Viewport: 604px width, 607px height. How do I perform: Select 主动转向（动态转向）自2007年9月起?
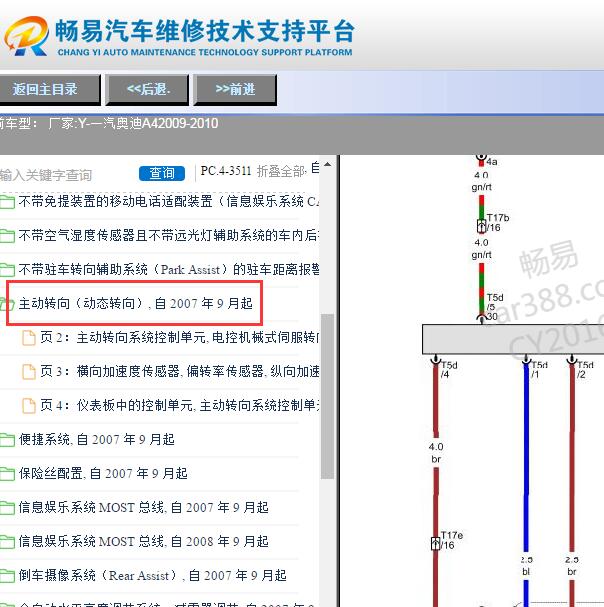point(136,303)
